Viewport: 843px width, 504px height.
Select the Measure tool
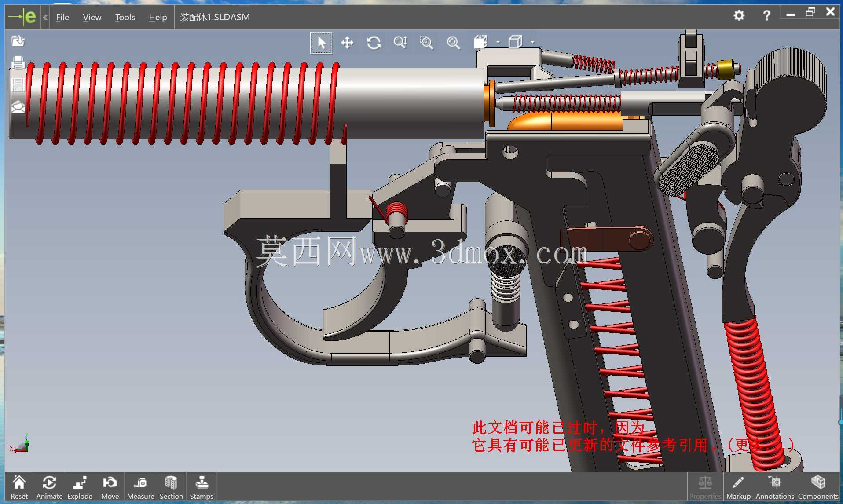pyautogui.click(x=140, y=487)
